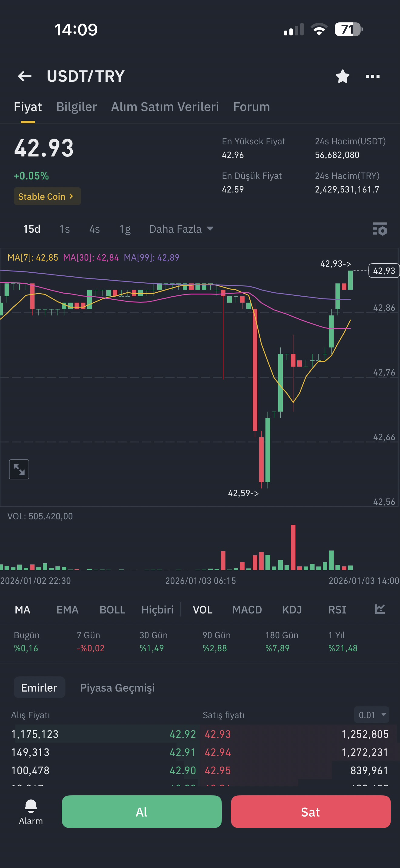The image size is (400, 868).
Task: Enable the BOLL overlay indicator
Action: click(x=112, y=610)
